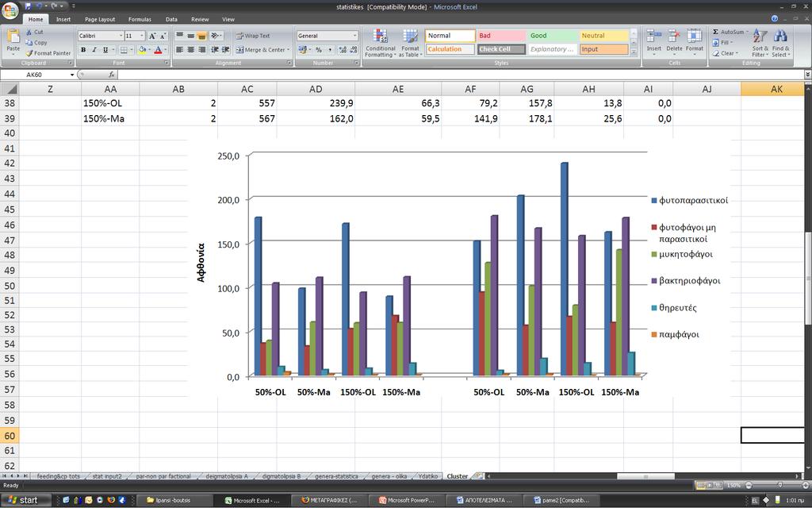Select the Check Cell style
The height and width of the screenshot is (508, 812).
pyautogui.click(x=501, y=49)
